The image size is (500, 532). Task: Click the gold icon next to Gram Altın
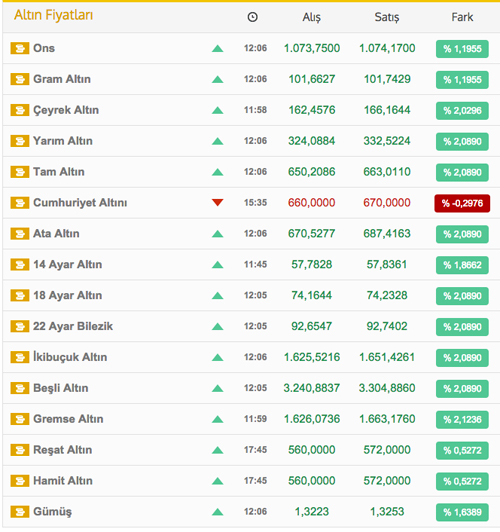(20, 79)
